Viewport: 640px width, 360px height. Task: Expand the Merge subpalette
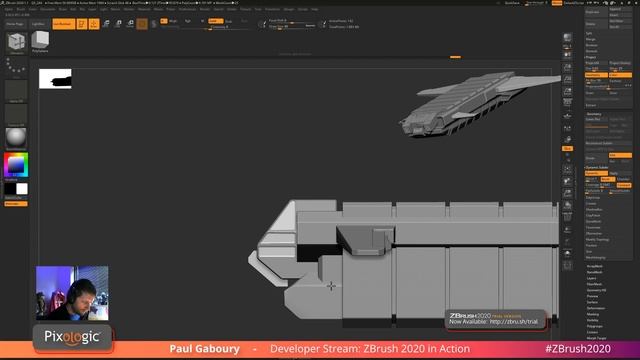tap(591, 39)
